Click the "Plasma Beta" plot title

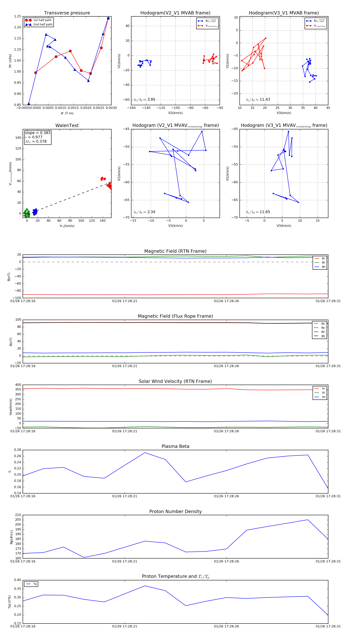175,447
